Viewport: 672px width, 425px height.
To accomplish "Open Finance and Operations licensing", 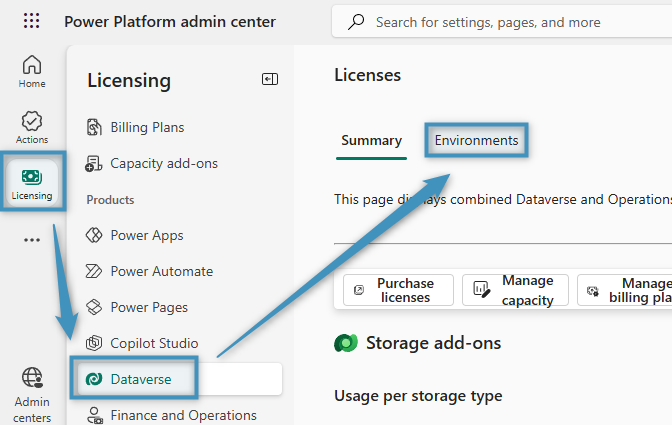I will point(183,415).
